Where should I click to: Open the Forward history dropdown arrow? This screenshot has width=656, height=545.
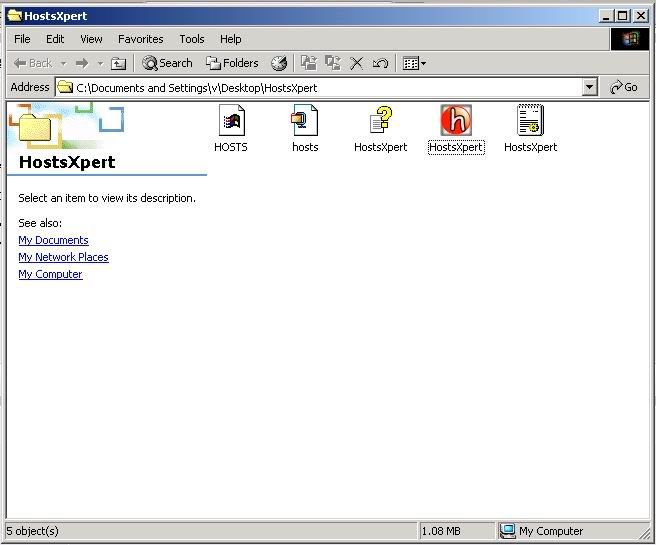pos(100,64)
